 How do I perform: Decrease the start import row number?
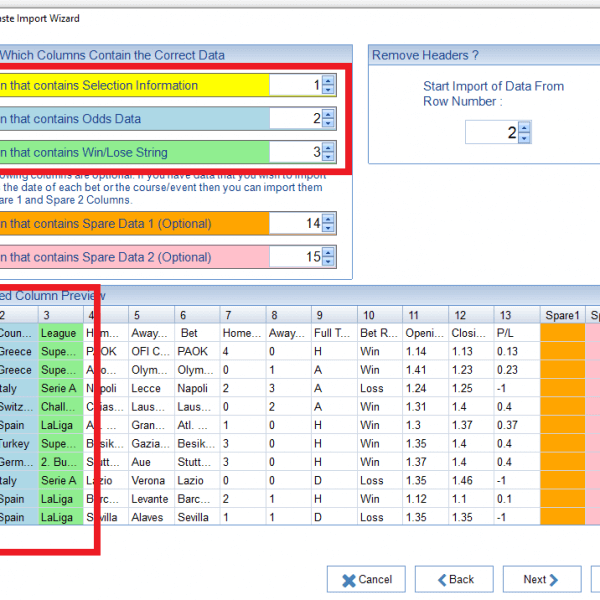point(524,138)
